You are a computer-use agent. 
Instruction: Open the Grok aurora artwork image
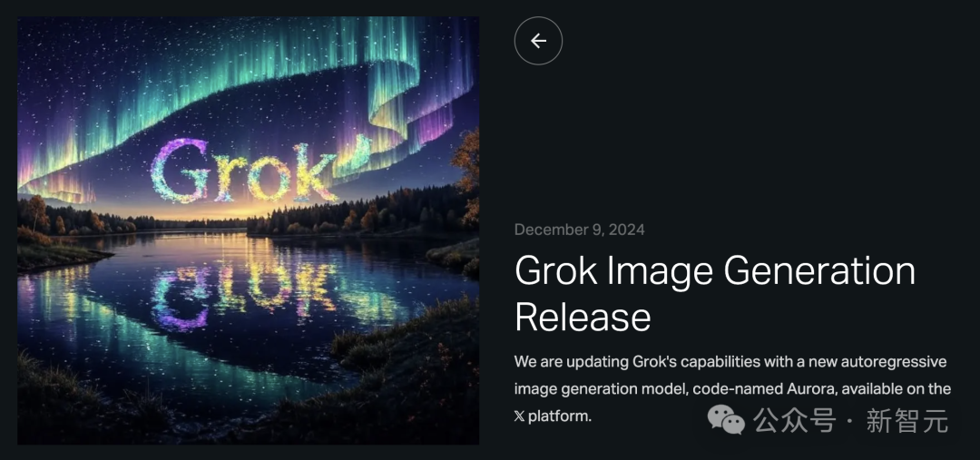point(248,230)
